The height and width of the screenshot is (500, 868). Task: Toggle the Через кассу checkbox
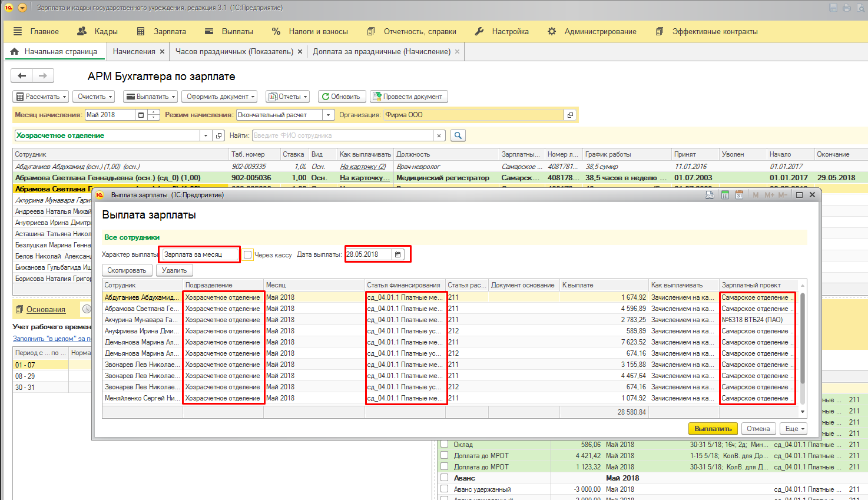(x=248, y=254)
